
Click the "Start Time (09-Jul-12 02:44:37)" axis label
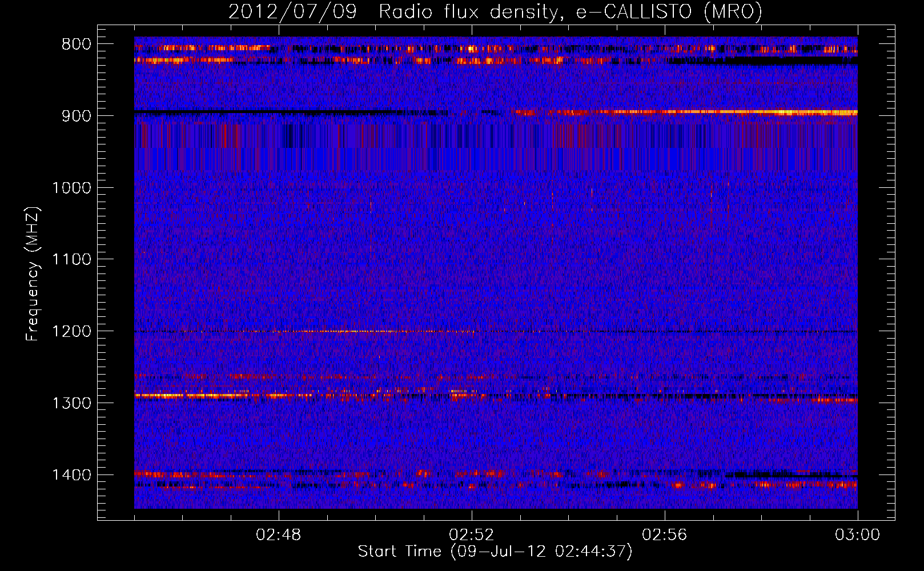click(495, 552)
